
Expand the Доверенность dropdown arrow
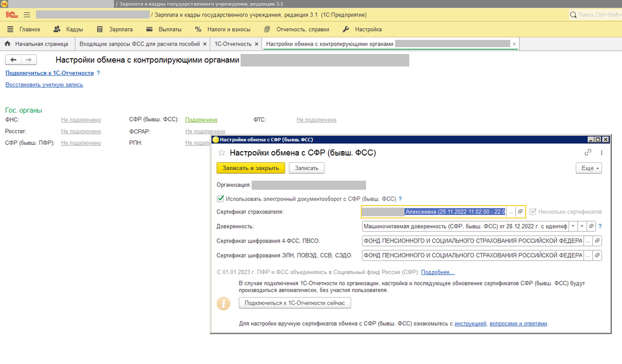tap(573, 226)
